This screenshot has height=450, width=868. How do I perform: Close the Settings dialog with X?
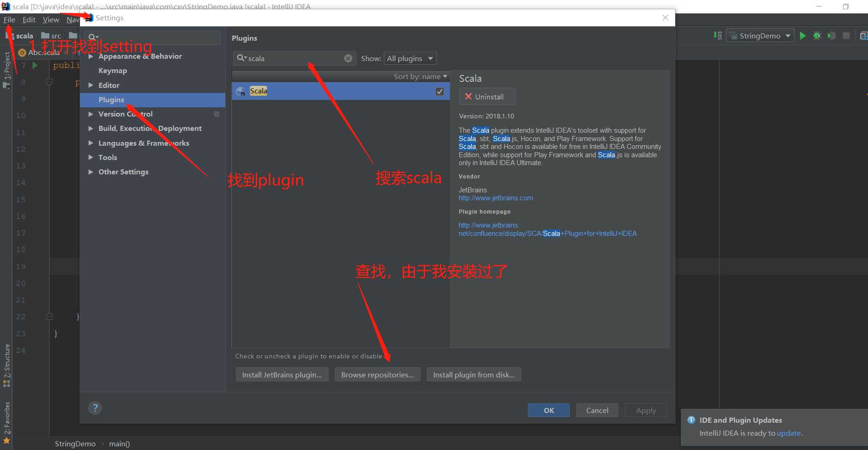pos(665,18)
